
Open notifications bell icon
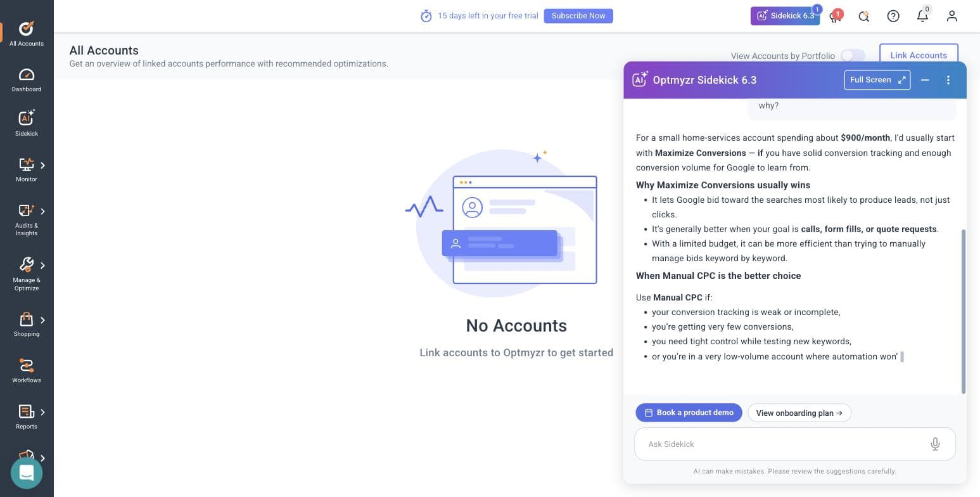pyautogui.click(x=922, y=16)
